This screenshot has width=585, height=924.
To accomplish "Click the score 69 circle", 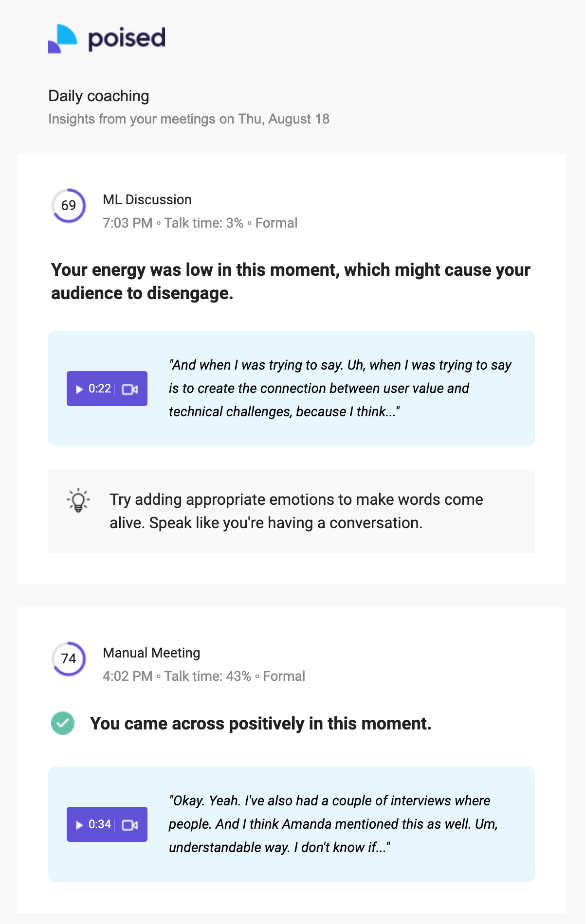I will 69,206.
